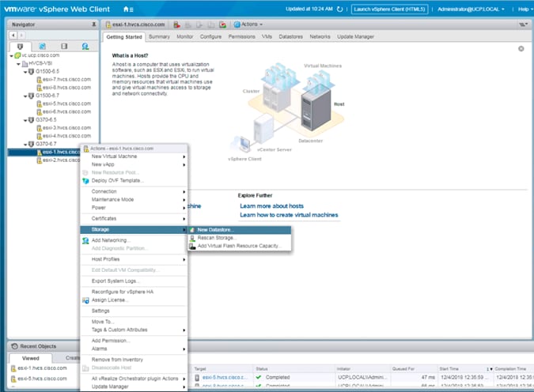Go back in Navigator history
Image resolution: width=534 pixels, height=392 pixels.
13,35
